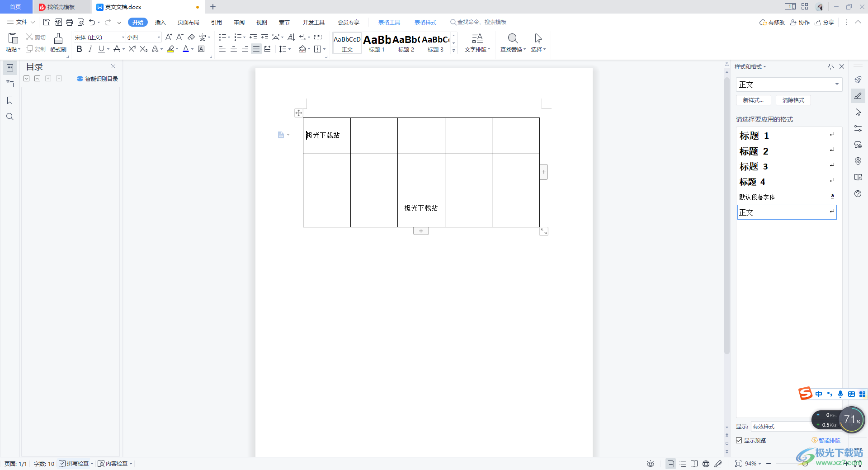Image resolution: width=868 pixels, height=470 pixels.
Task: Click the help icon in right sidebar
Action: pyautogui.click(x=858, y=193)
